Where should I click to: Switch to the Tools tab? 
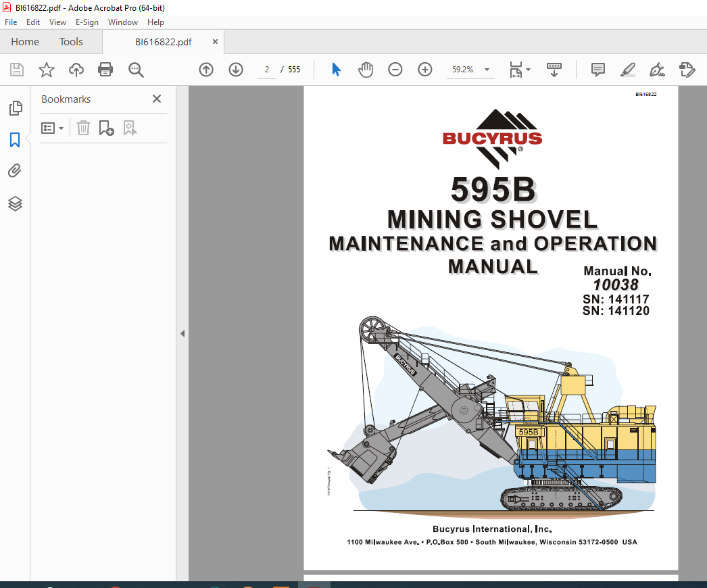pyautogui.click(x=71, y=41)
